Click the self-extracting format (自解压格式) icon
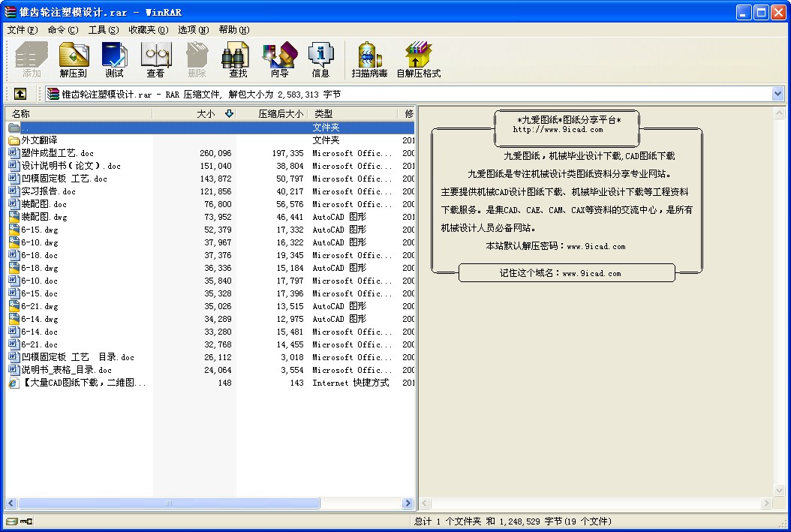The height and width of the screenshot is (532, 791). pos(419,59)
